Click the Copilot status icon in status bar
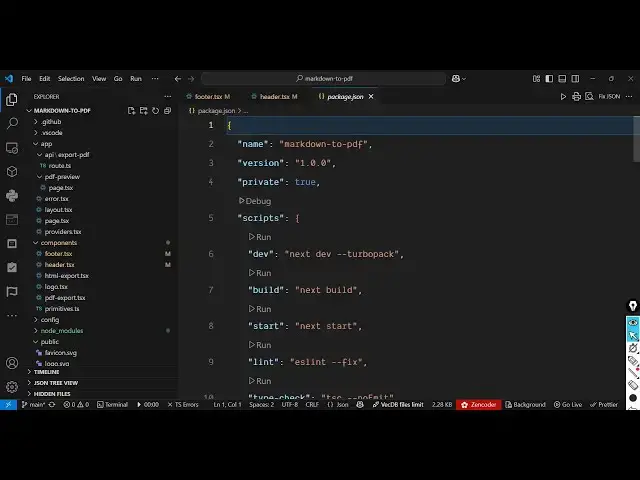This screenshot has height=480, width=640. click(x=360, y=404)
